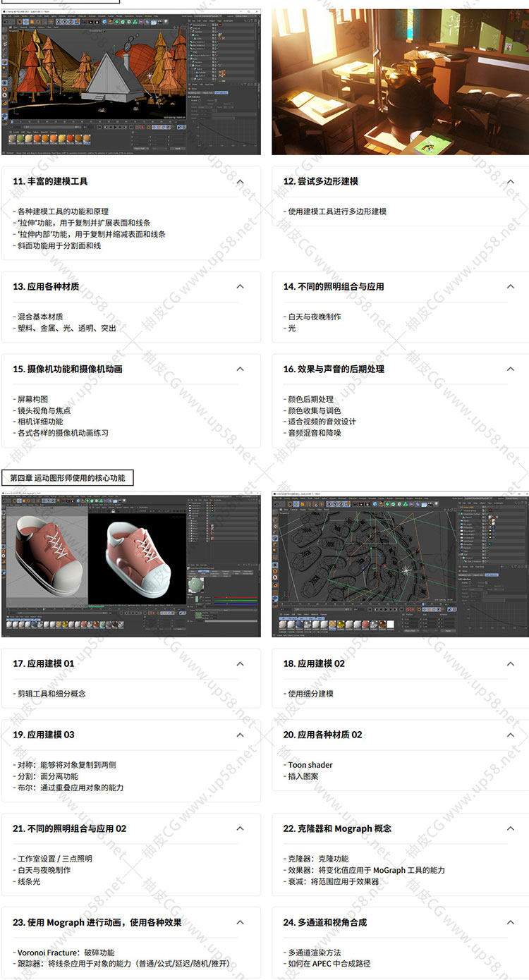Select the line Toon shader

tap(308, 765)
